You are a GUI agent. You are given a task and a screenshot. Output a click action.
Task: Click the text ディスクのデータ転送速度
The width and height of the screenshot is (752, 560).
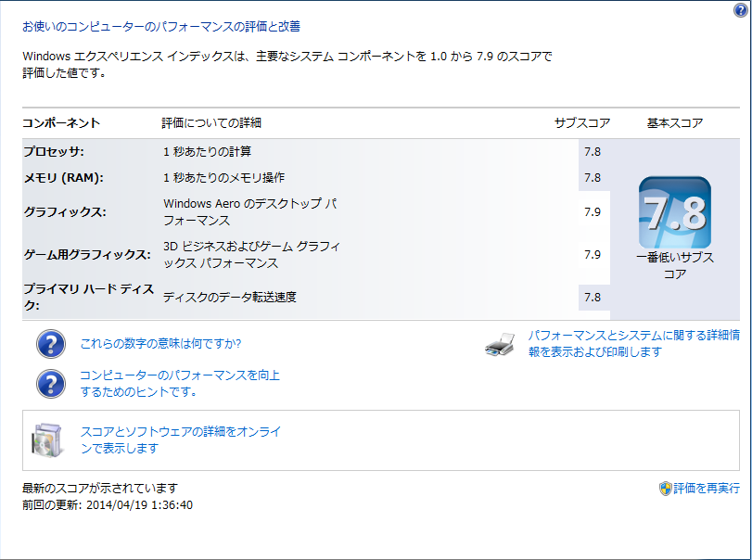tap(230, 298)
